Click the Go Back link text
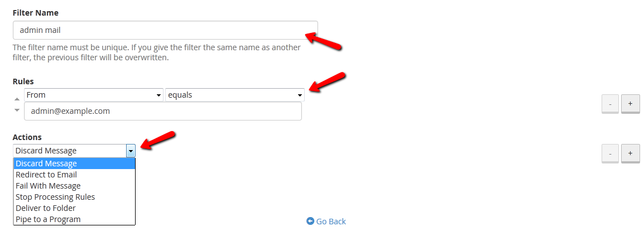Viewport: 644px width, 231px height. click(331, 222)
